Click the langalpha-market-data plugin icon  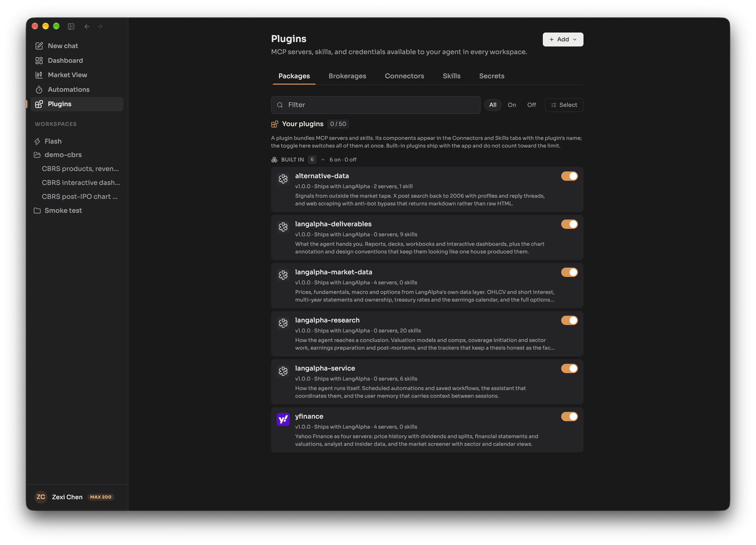[x=283, y=275]
